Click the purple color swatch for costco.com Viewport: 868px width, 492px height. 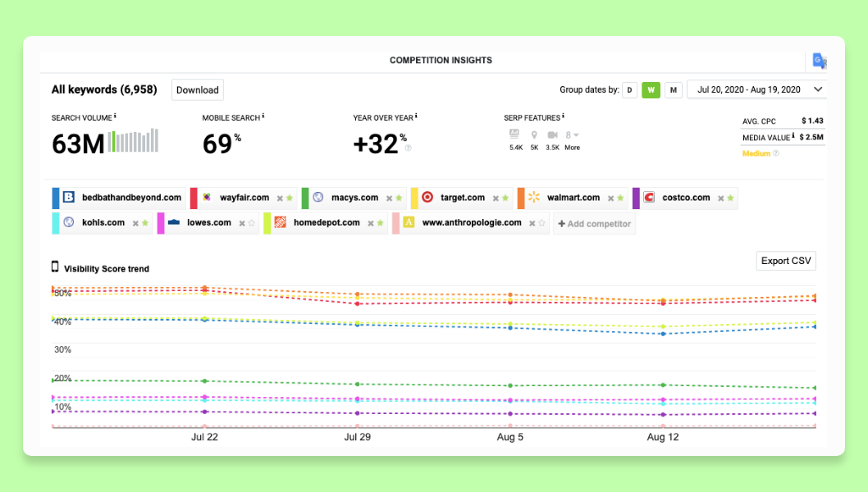click(636, 198)
